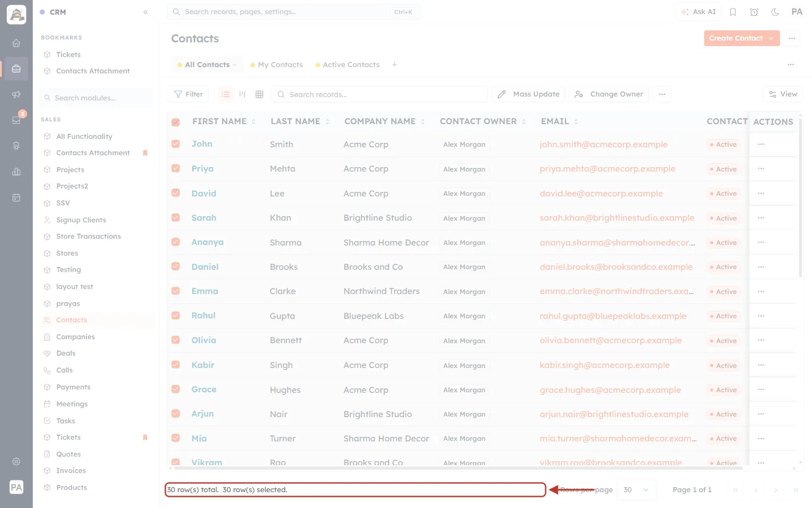Open the settings gear in left rail
The image size is (812, 508).
[16, 462]
